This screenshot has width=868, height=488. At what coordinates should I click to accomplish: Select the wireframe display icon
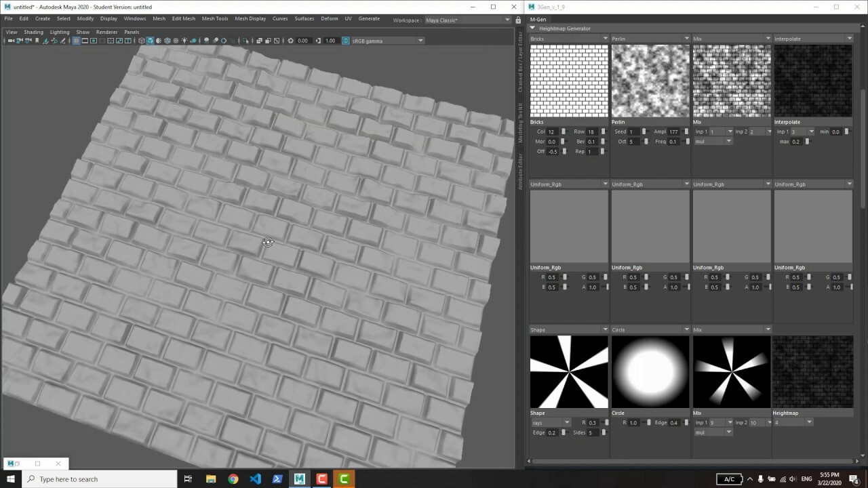[x=141, y=40]
